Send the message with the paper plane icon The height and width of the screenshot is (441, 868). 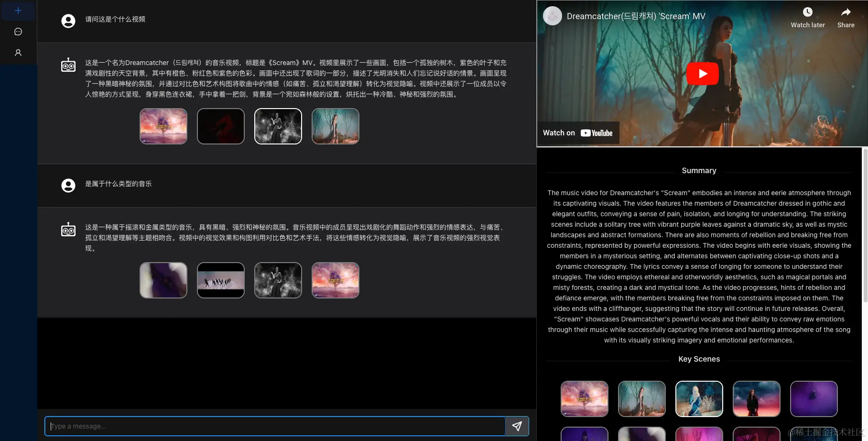[x=517, y=426]
